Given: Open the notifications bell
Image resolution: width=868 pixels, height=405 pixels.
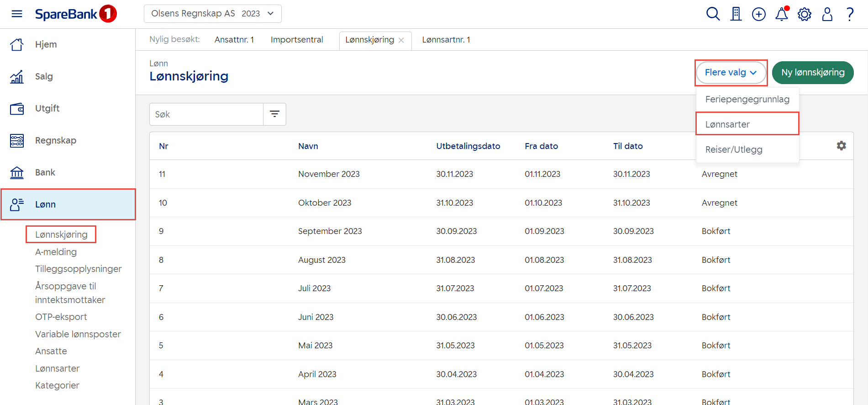Looking at the screenshot, I should coord(781,14).
